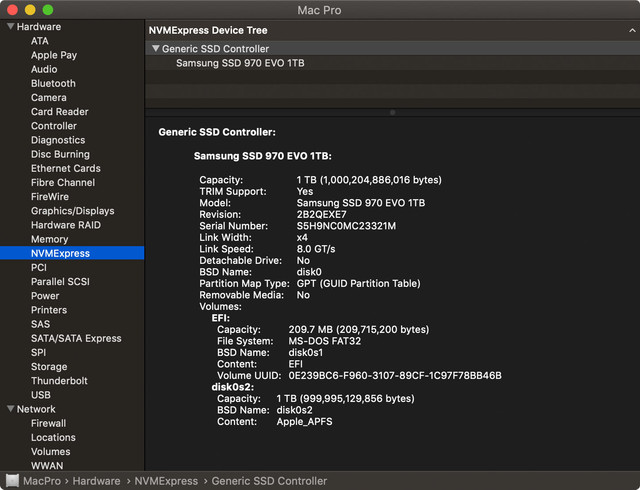Screen dimensions: 640x490
Task: Click the MS-DOS FAT32 file system value
Action: pyautogui.click(x=324, y=341)
